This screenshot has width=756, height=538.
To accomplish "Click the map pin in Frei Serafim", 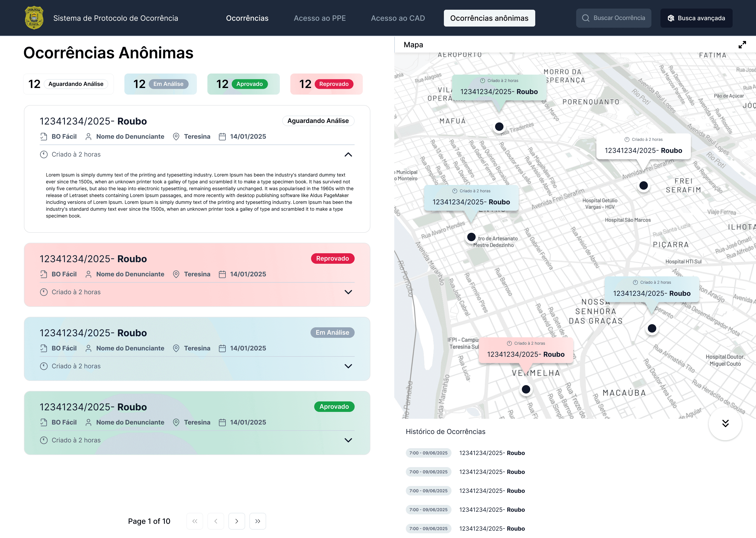I will point(643,185).
